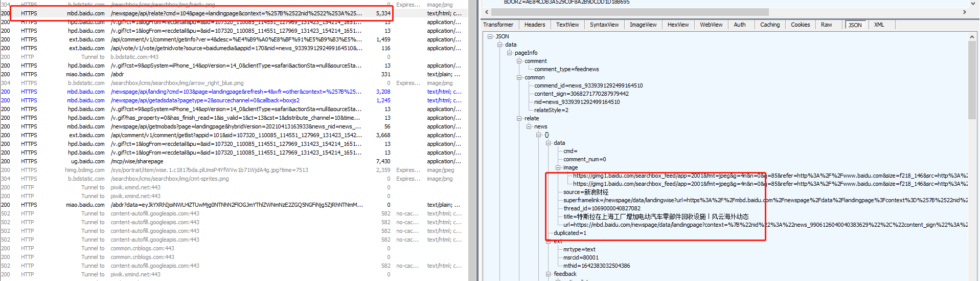Collapse the news tree node
This screenshot has height=281, width=980.
tap(529, 126)
